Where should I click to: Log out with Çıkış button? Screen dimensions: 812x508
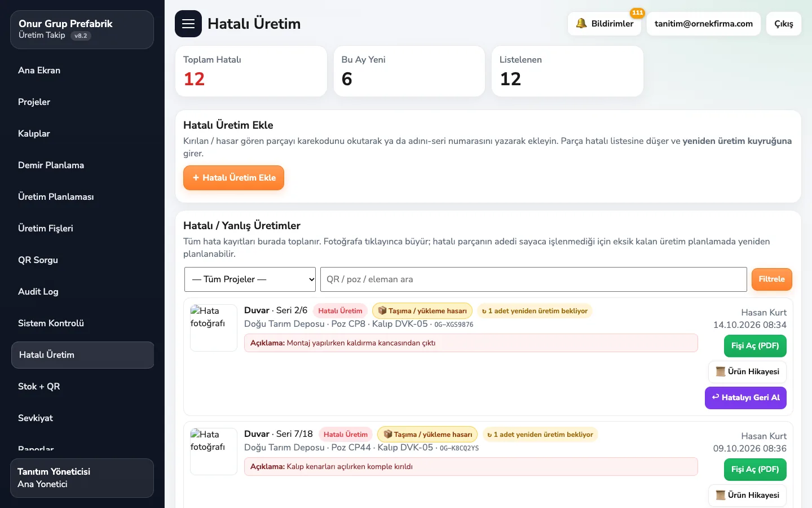pos(784,24)
